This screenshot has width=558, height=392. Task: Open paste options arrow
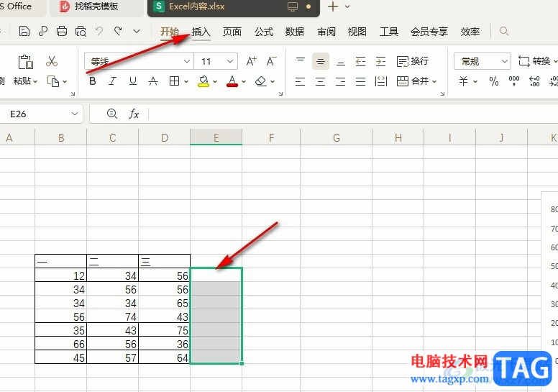click(x=35, y=81)
